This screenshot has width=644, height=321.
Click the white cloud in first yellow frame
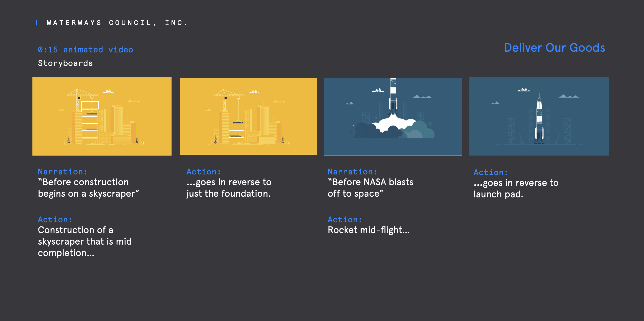(108, 91)
